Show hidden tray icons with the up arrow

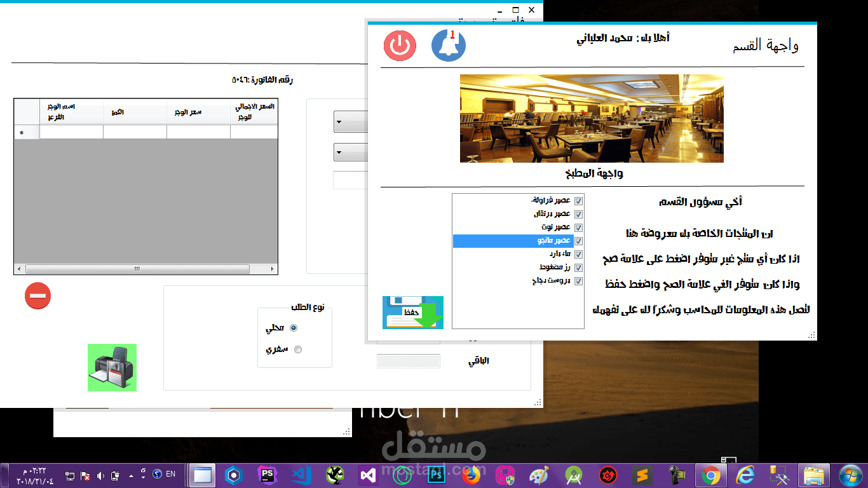[132, 475]
